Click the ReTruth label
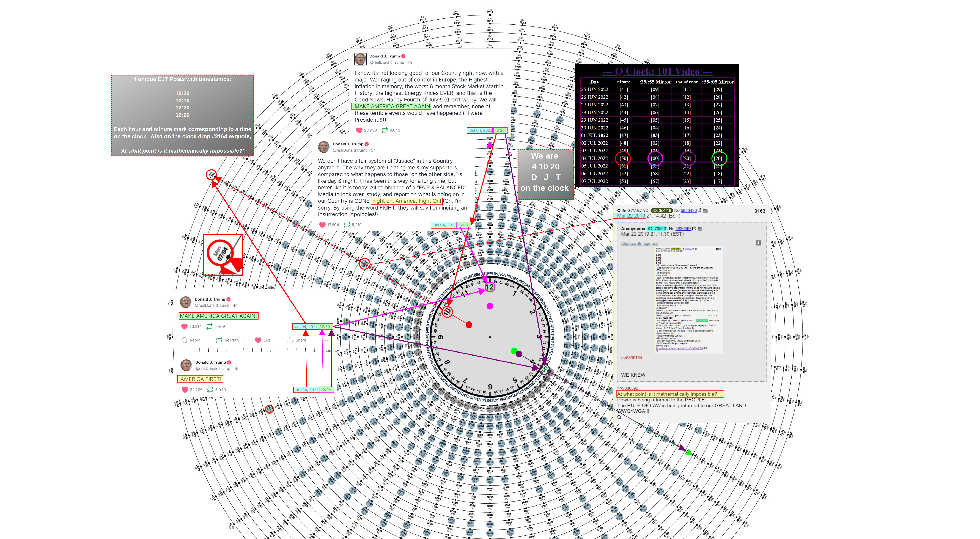Viewport: 980px width, 539px height. (x=232, y=340)
